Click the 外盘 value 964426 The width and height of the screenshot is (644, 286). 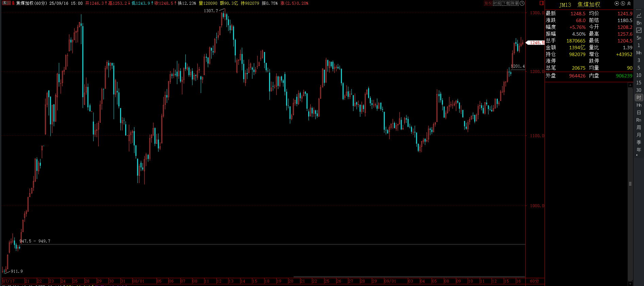(x=577, y=76)
